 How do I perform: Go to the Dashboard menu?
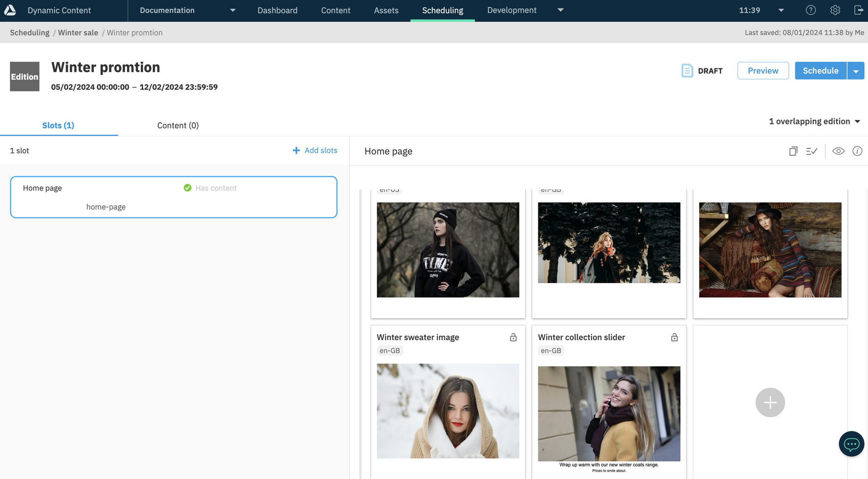tap(277, 10)
